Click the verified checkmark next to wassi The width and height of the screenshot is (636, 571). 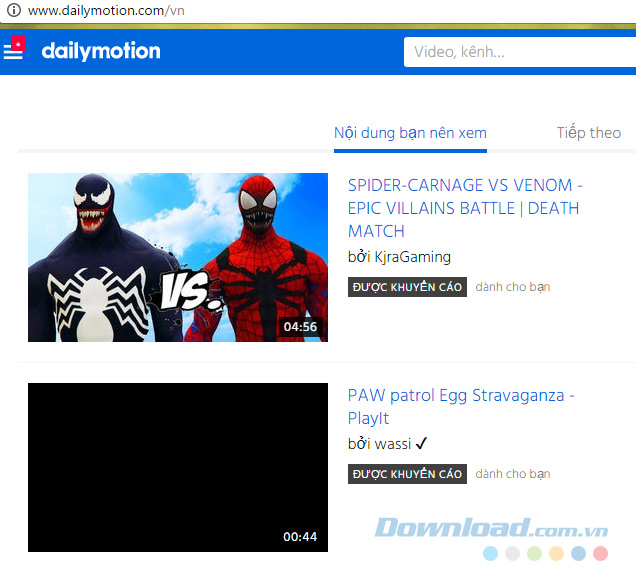(421, 443)
